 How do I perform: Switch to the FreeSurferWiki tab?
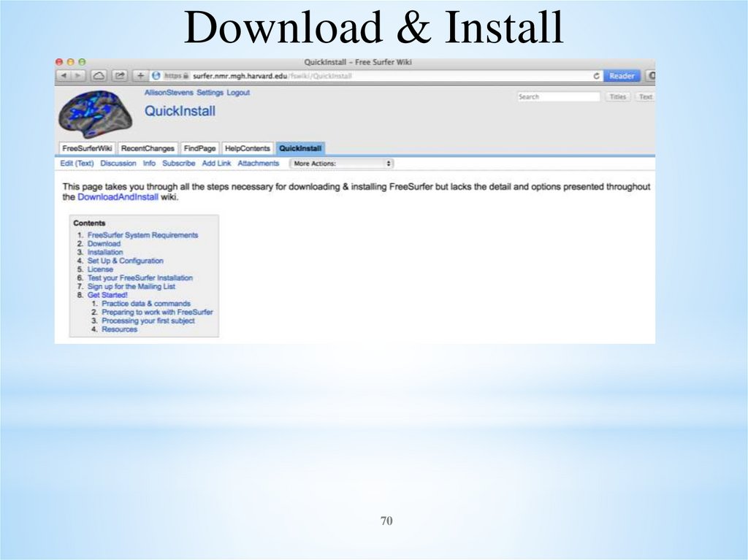click(88, 148)
